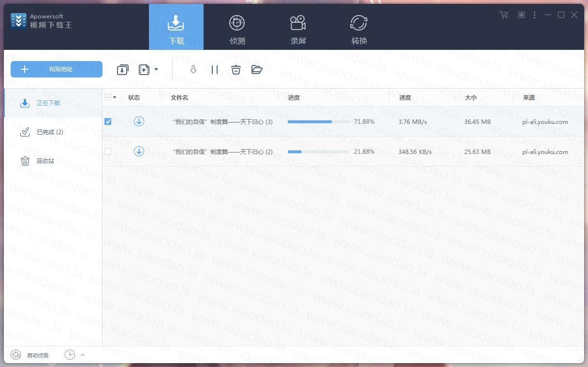588x367 pixels.
Task: Close the application window
Action: tap(574, 15)
